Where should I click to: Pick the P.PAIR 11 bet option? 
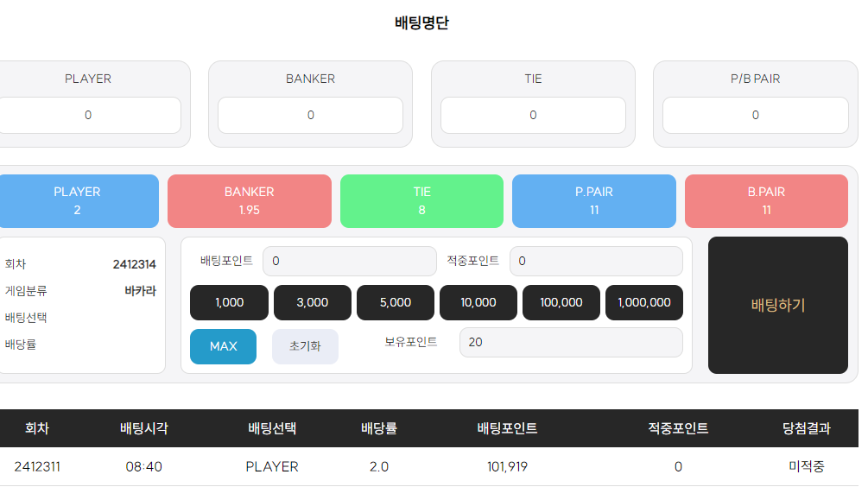click(593, 200)
